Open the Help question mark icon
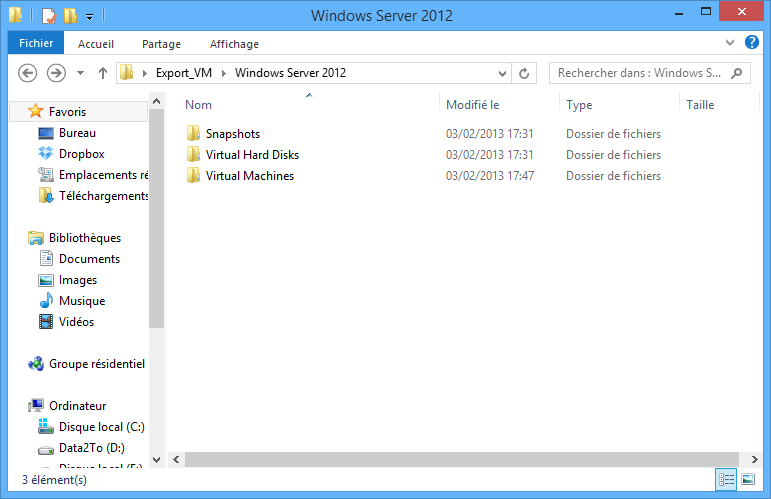The height and width of the screenshot is (499, 771). coord(751,42)
